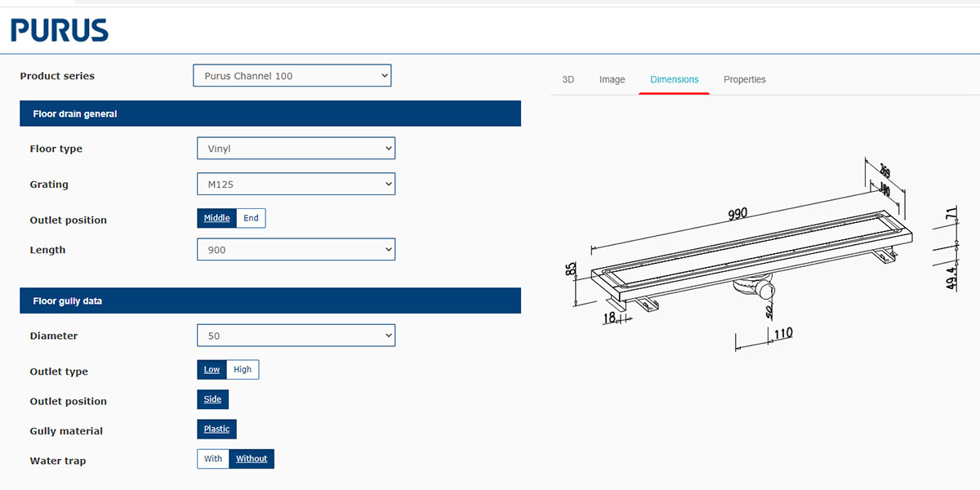Viewport: 980px width, 490px height.
Task: Select Low outlet type
Action: (212, 370)
